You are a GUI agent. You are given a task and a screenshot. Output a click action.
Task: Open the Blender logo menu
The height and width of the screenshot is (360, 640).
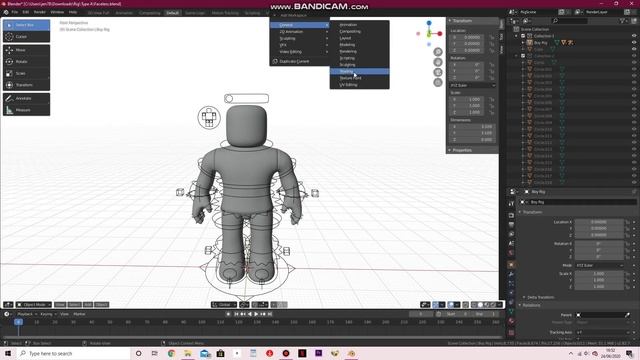click(6, 12)
